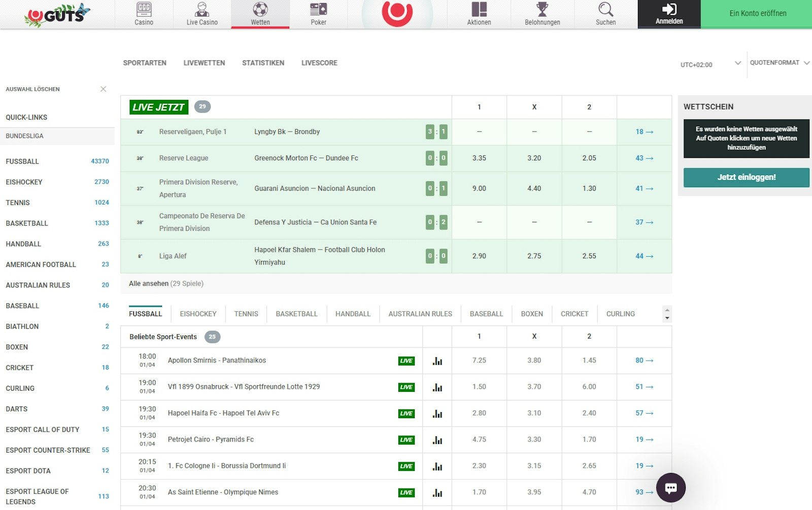Image resolution: width=812 pixels, height=510 pixels.
Task: Select Esport Counter-Strike in the sidebar
Action: coord(48,450)
